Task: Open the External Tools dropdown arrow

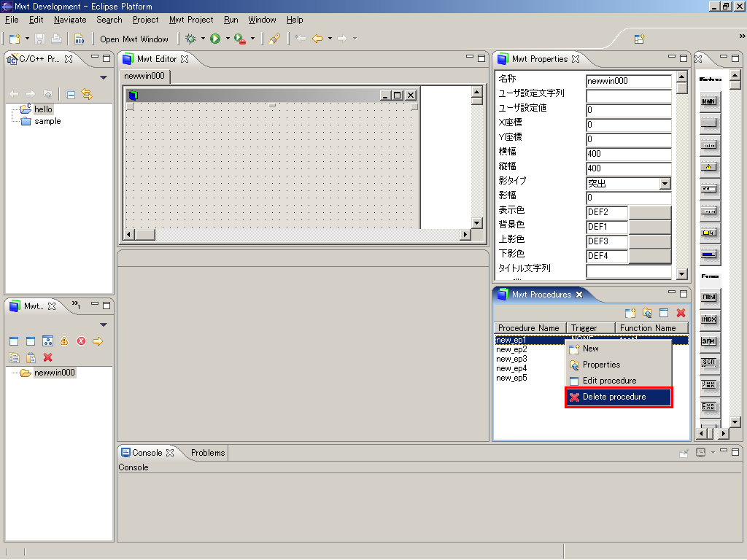Action: [252, 39]
